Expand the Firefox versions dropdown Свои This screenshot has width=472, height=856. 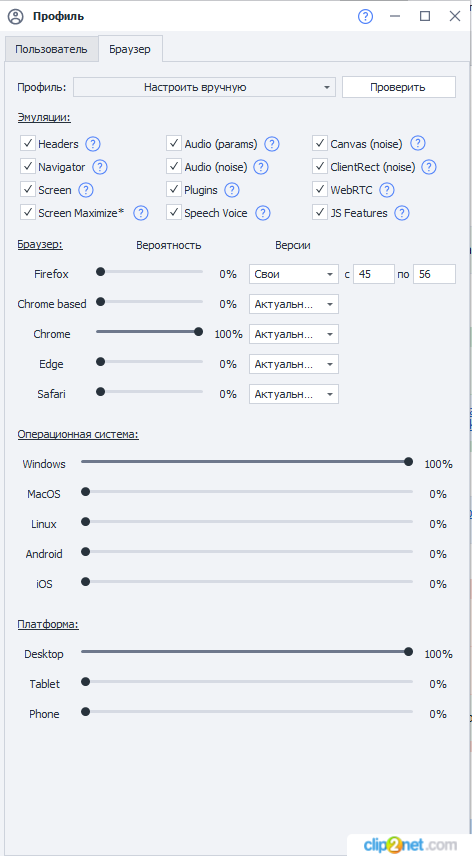[x=294, y=274]
